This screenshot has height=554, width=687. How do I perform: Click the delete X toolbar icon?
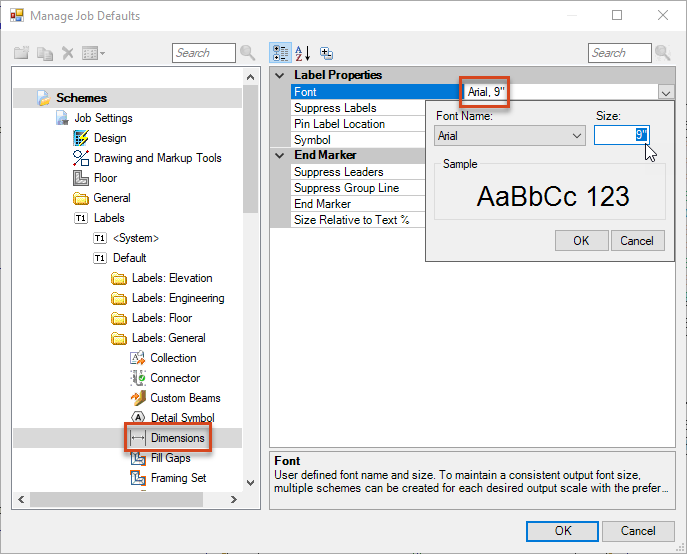point(67,53)
